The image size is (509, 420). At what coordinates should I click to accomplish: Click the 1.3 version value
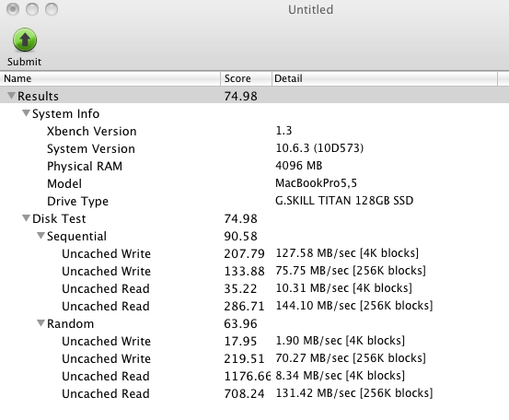click(x=283, y=131)
